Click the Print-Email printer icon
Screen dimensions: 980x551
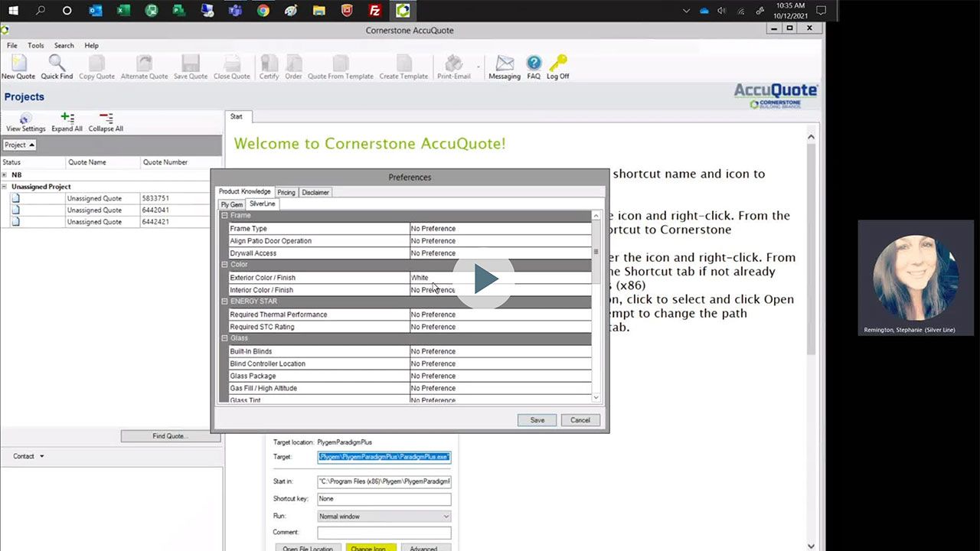(454, 67)
